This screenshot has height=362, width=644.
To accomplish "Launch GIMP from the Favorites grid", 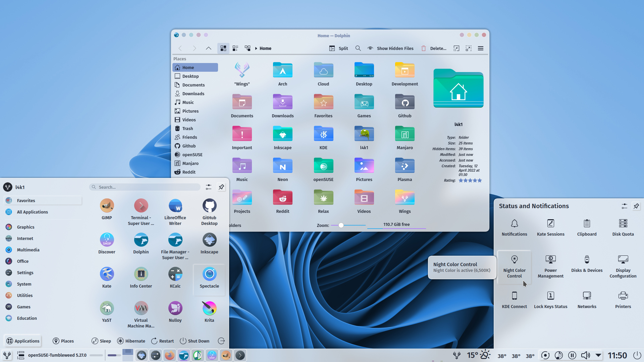I will (x=107, y=209).
